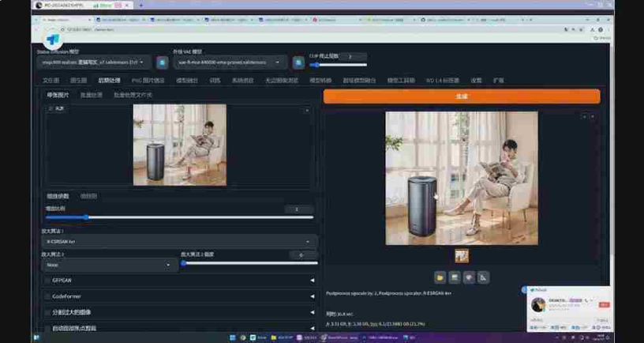The width and height of the screenshot is (644, 343).
Task: Click the send-to-inpaint palette icon under the output
Action: [469, 277]
